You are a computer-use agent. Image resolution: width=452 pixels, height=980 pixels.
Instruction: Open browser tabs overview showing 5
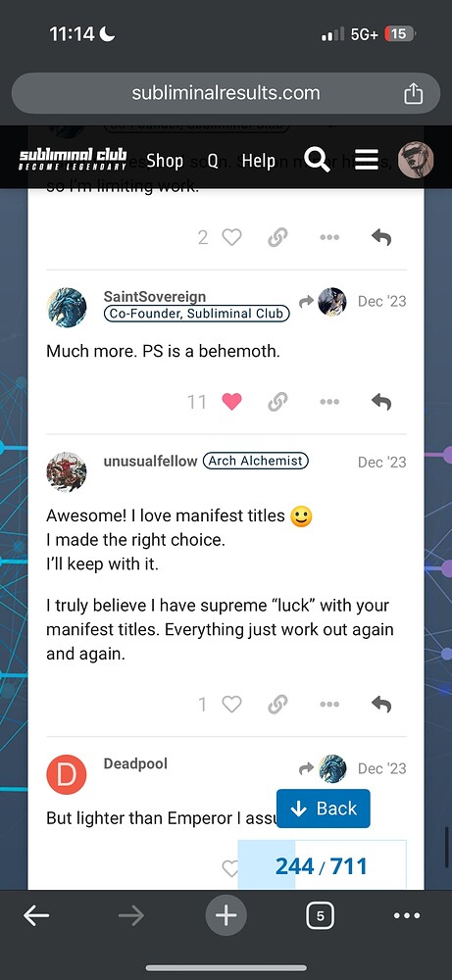click(x=320, y=916)
